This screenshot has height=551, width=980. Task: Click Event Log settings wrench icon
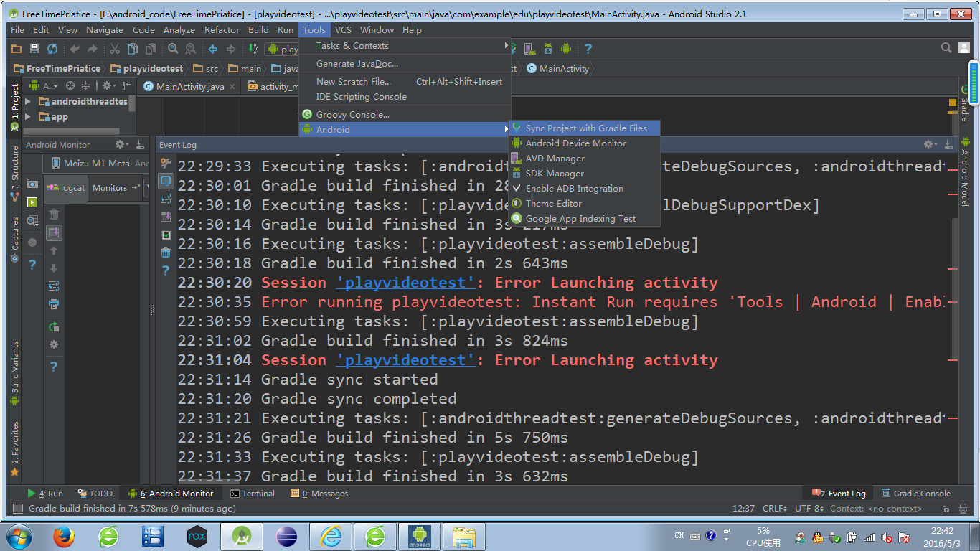[x=166, y=163]
